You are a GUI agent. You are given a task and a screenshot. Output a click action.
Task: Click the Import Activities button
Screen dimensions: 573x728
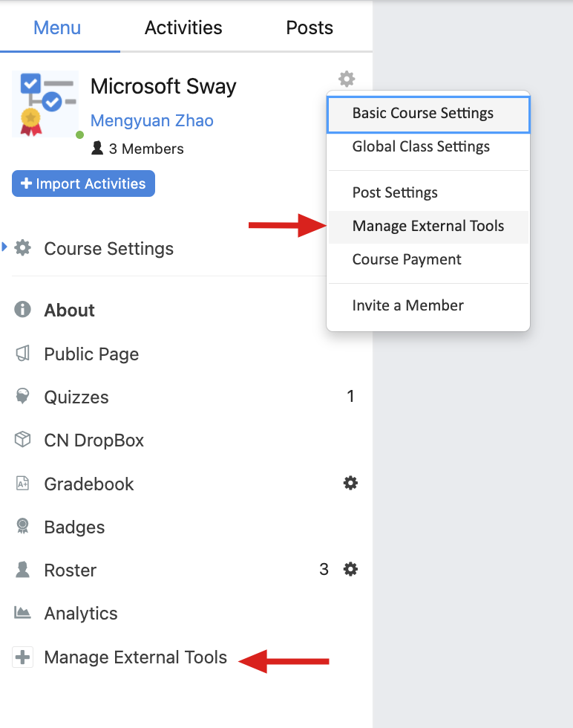(84, 184)
